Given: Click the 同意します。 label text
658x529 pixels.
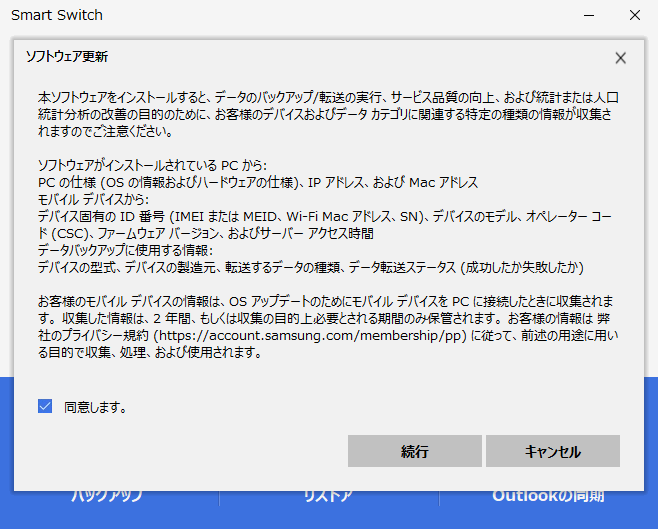Looking at the screenshot, I should pos(95,407).
